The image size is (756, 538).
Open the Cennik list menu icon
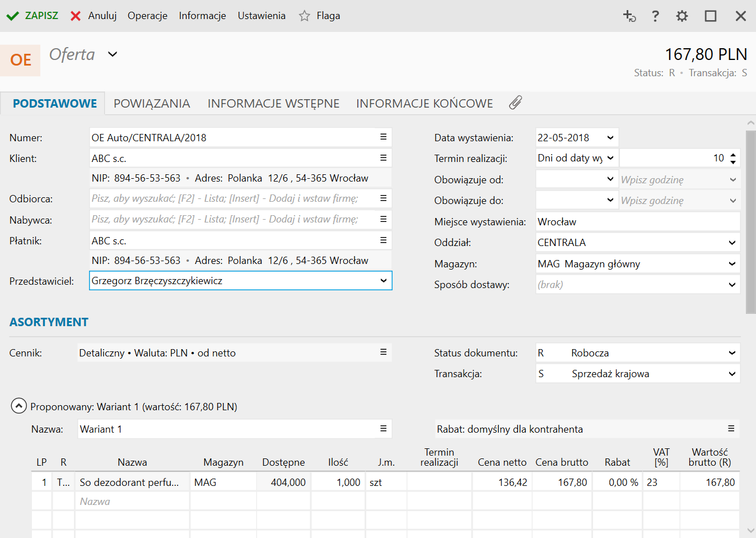coord(384,352)
